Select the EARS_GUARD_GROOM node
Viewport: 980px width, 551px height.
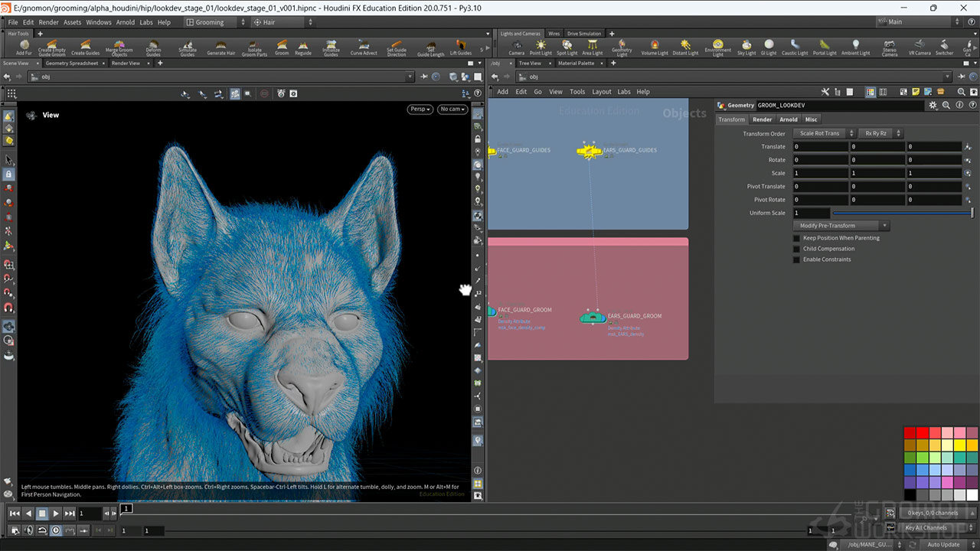pos(593,317)
